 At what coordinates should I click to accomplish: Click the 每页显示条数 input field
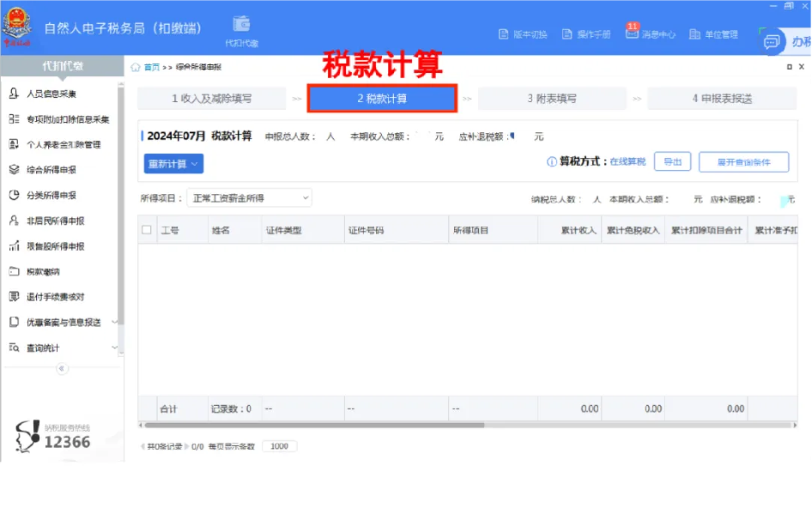tap(280, 446)
